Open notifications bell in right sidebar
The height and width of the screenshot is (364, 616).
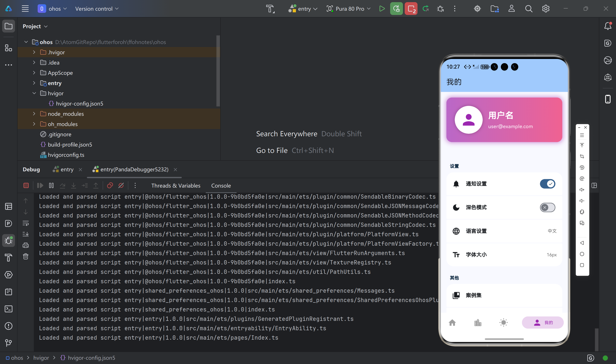[x=608, y=26]
